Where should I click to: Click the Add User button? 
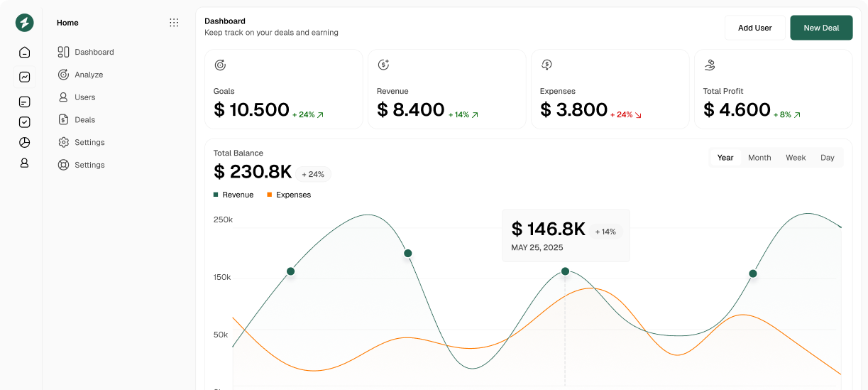point(755,28)
